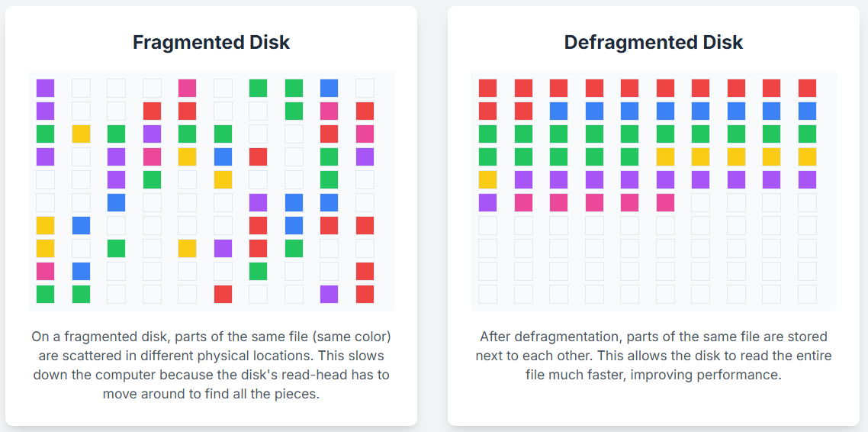Image resolution: width=868 pixels, height=432 pixels.
Task: Select the yellow block in defragmented disk's fifth row
Action: pos(487,180)
